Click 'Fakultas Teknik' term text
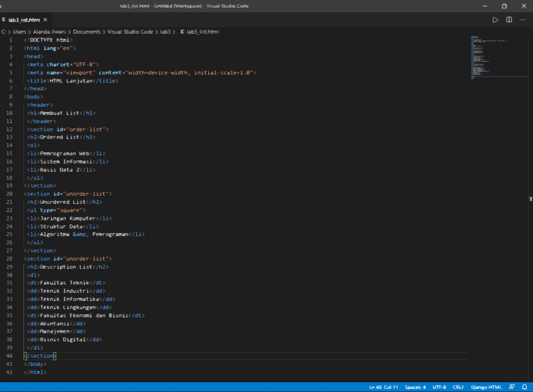This screenshot has width=533, height=392. (64, 283)
